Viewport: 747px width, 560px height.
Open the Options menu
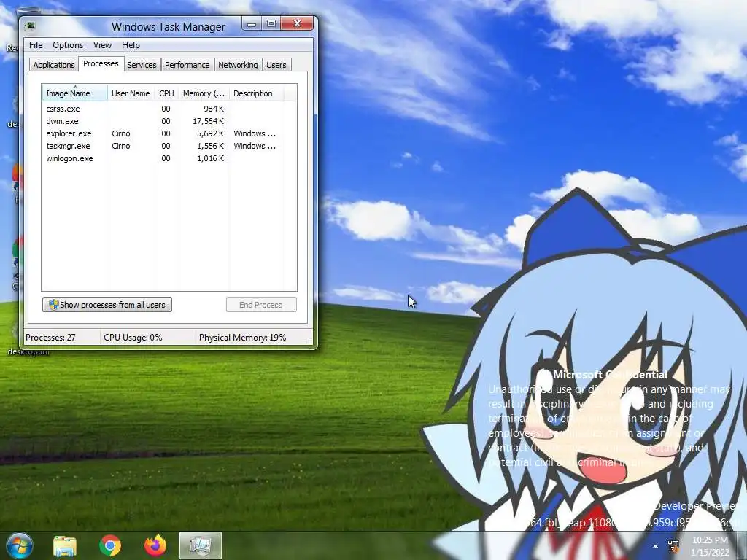point(68,45)
